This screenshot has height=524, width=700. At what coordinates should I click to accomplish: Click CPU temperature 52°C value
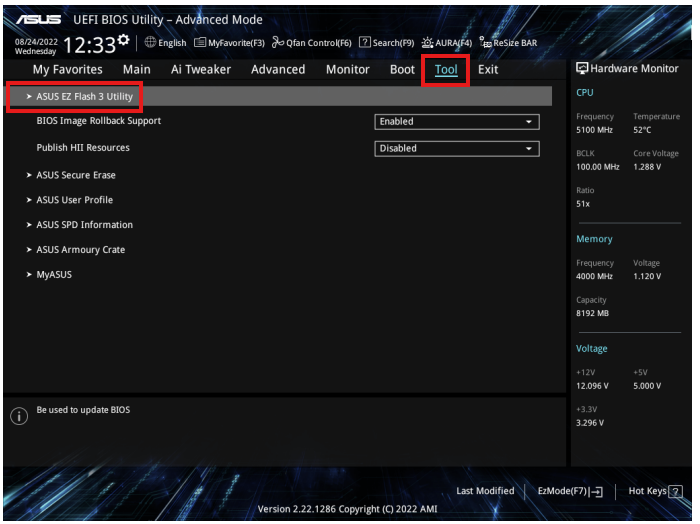[x=642, y=130]
